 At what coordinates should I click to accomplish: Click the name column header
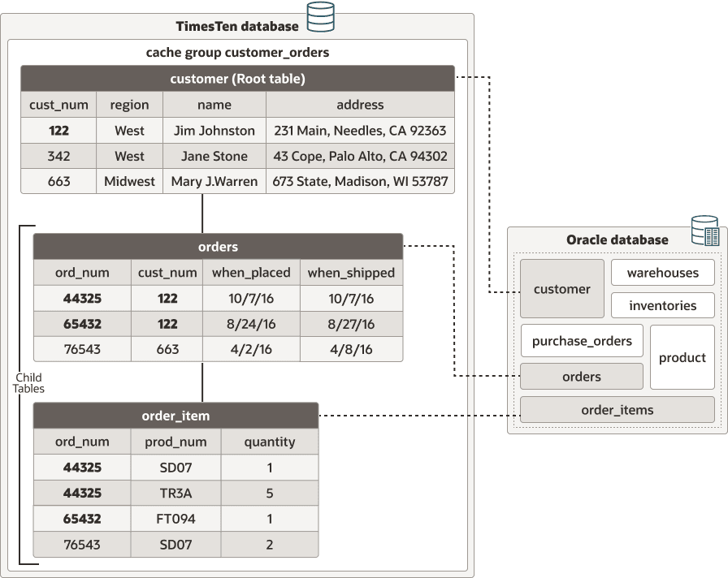coord(214,105)
